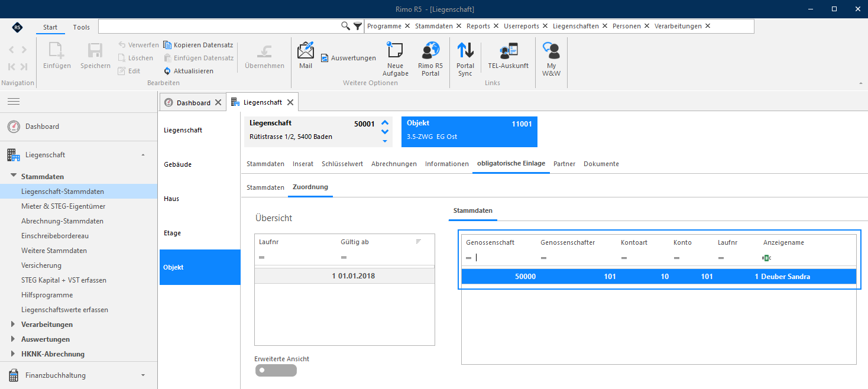Open the Dashboard sidebar entry
This screenshot has width=868, height=389.
(x=79, y=127)
